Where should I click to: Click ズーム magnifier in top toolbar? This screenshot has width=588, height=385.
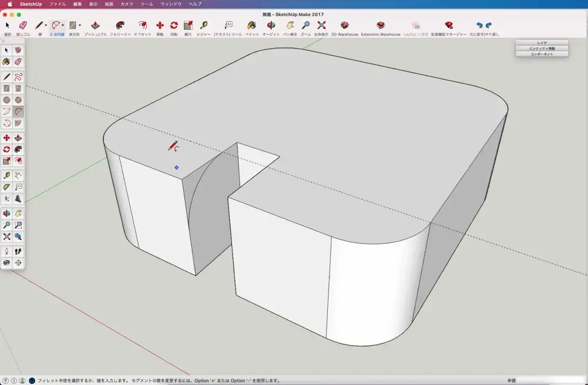point(305,28)
